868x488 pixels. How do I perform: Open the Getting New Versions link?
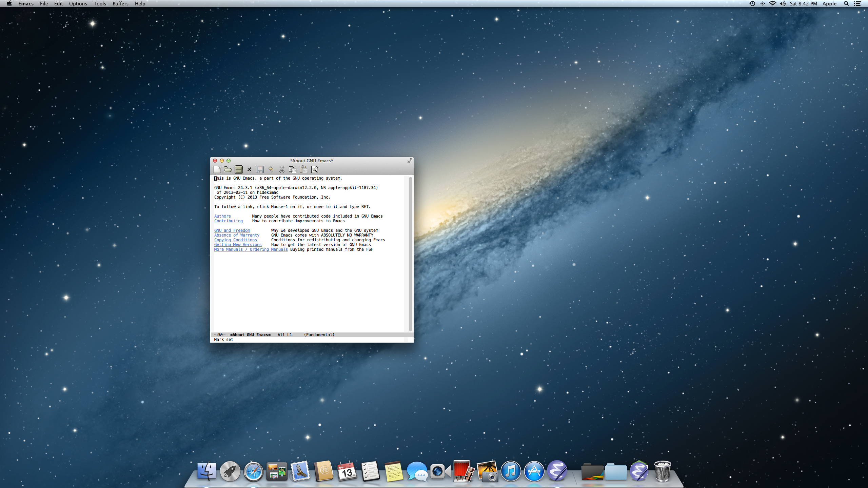click(238, 245)
